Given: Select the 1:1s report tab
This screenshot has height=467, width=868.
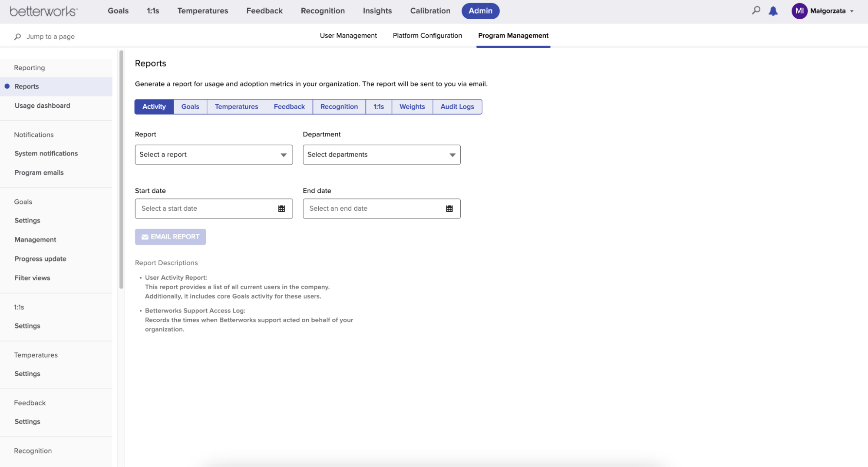Looking at the screenshot, I should (x=379, y=107).
